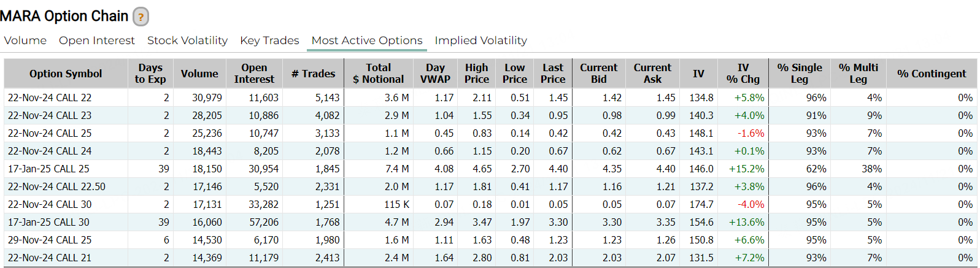This screenshot has width=980, height=268.
Task: Switch to the Volume tab
Action: tap(25, 40)
